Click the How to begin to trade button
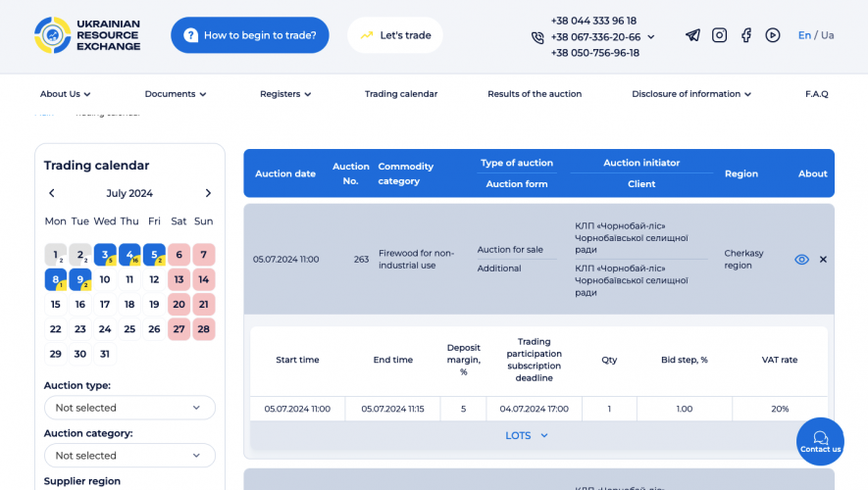 tap(250, 35)
